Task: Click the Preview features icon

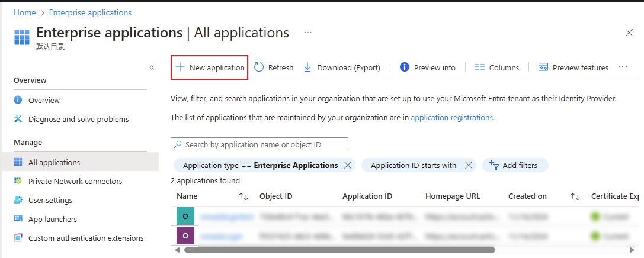Action: click(543, 67)
